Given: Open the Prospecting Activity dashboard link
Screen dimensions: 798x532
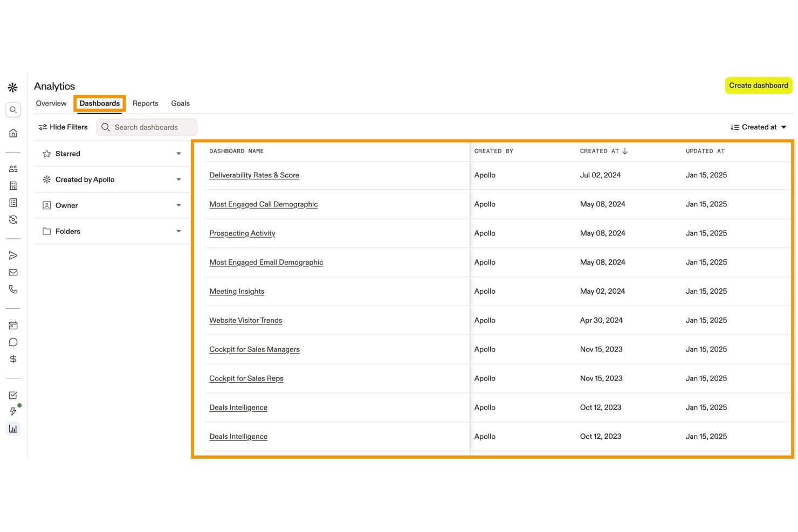Looking at the screenshot, I should click(x=242, y=233).
